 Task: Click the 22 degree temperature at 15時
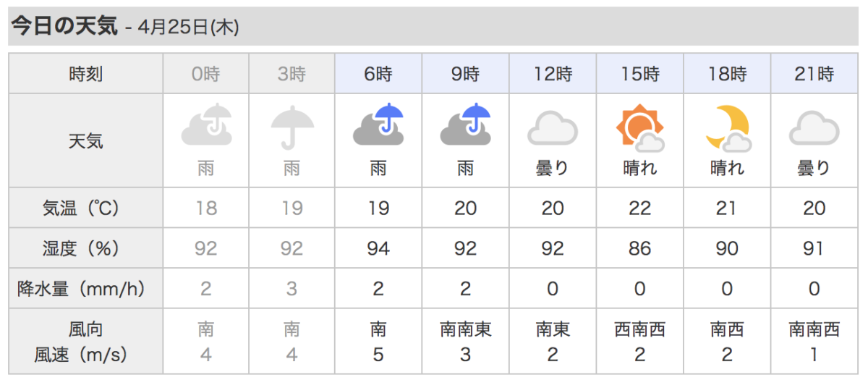(640, 208)
